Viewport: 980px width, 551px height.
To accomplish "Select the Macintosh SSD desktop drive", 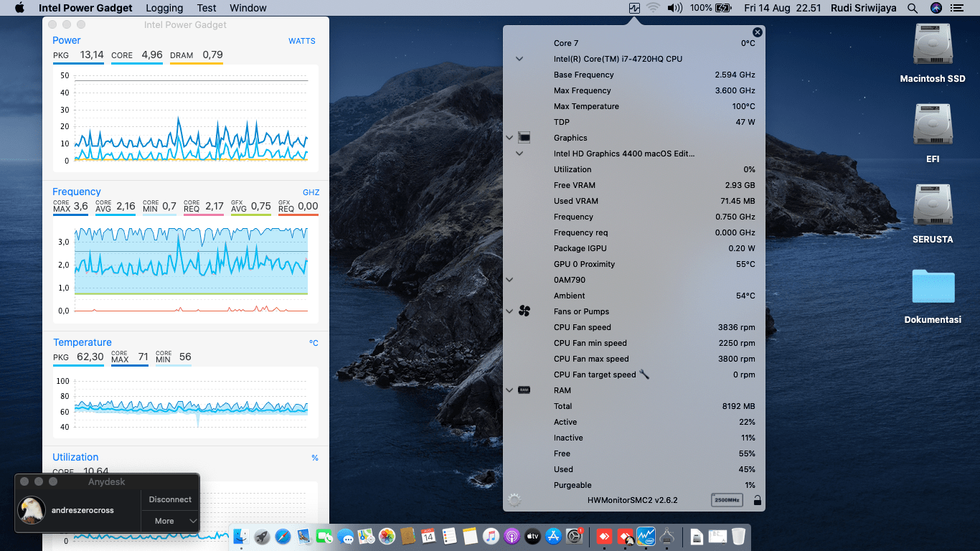I will [x=933, y=53].
